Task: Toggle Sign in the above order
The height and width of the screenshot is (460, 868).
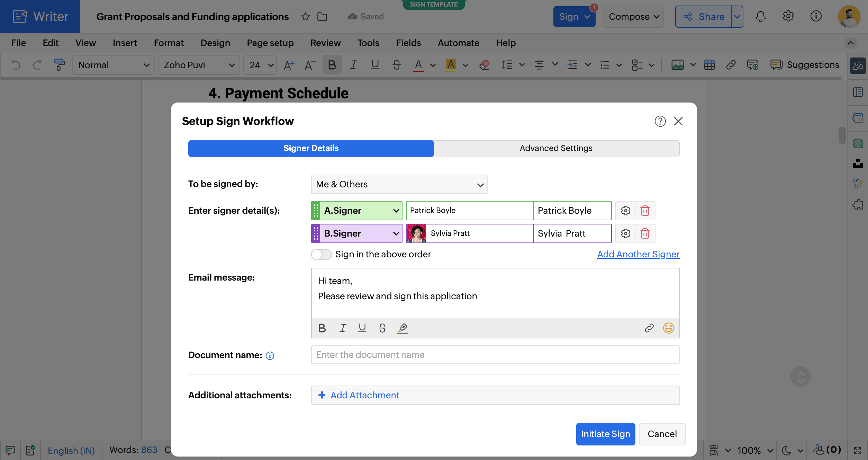Action: 321,255
